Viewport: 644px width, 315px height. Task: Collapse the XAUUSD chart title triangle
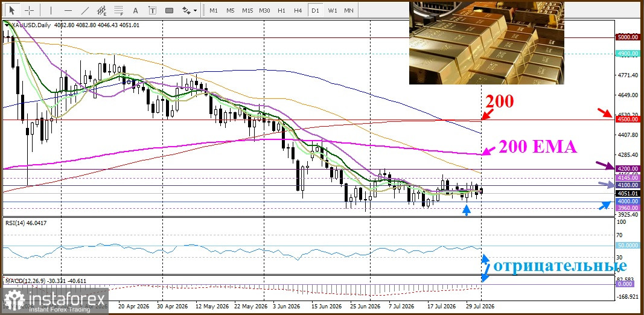click(7, 25)
